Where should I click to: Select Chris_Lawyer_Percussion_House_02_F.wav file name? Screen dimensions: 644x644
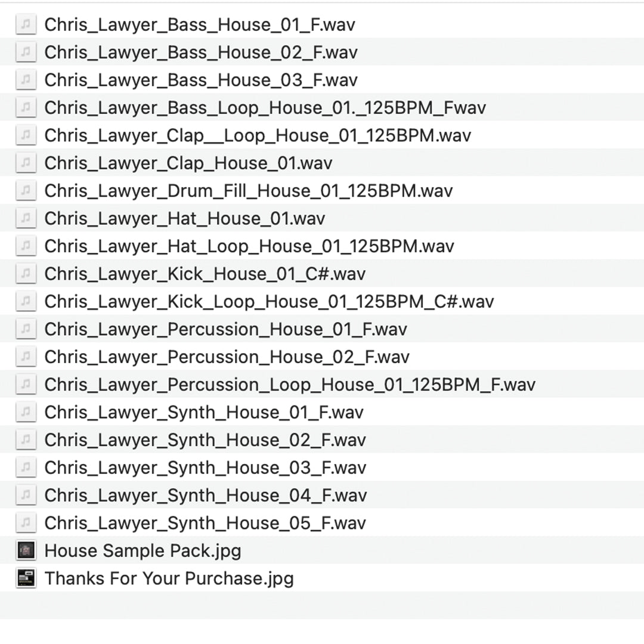coord(227,357)
